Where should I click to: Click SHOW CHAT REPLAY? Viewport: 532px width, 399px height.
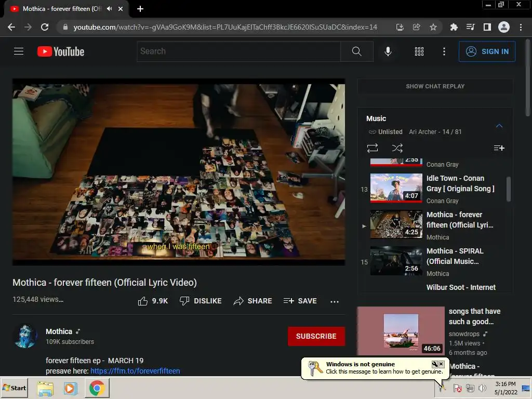[x=435, y=86]
